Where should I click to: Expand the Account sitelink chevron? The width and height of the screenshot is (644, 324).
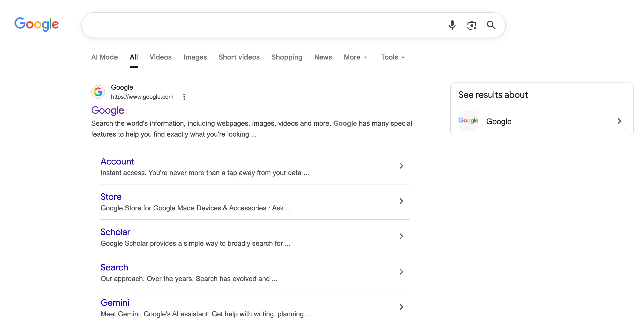[401, 166]
